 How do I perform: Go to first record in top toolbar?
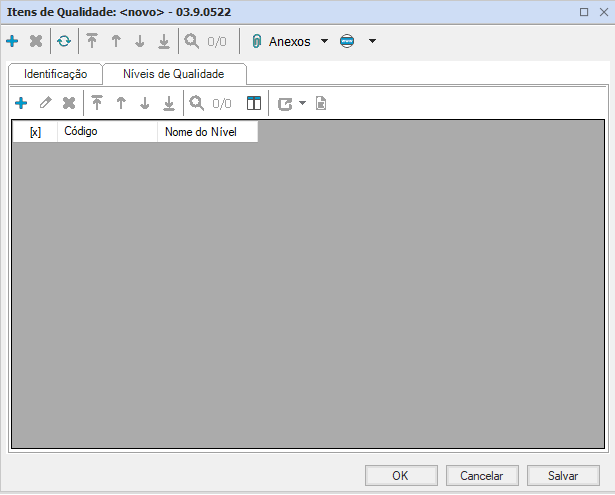tap(92, 42)
